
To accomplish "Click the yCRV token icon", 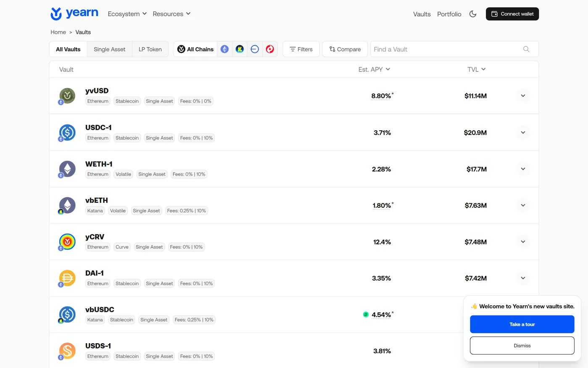I will (67, 242).
